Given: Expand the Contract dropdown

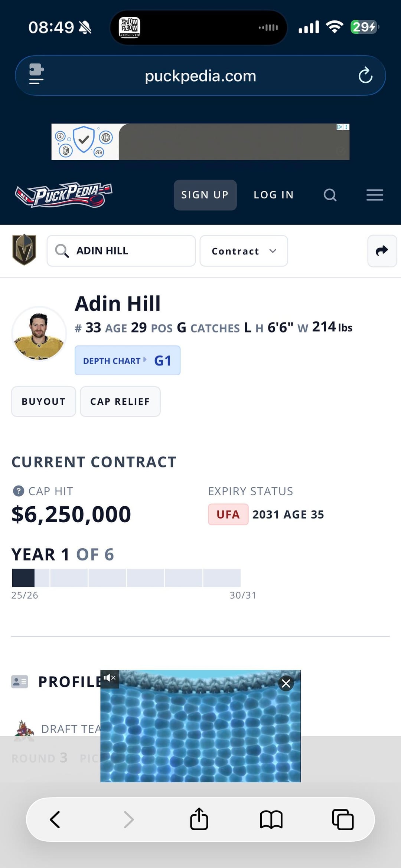Looking at the screenshot, I should coord(244,251).
